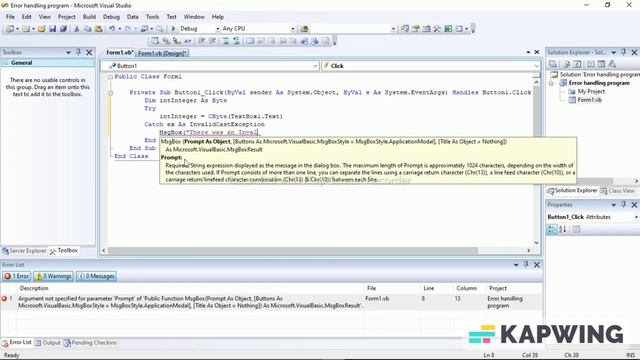640x360 pixels.
Task: Click the Properties object selector Button1_Click Attributes
Action: (x=592, y=217)
